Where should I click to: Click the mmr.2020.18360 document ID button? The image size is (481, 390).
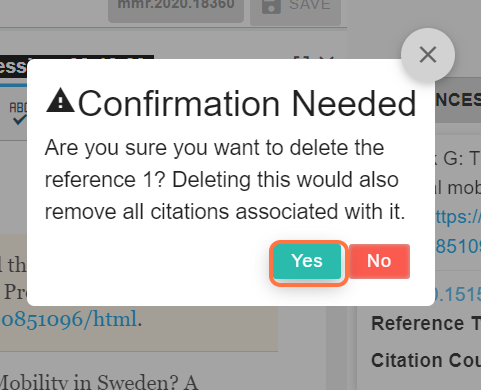tap(176, 5)
